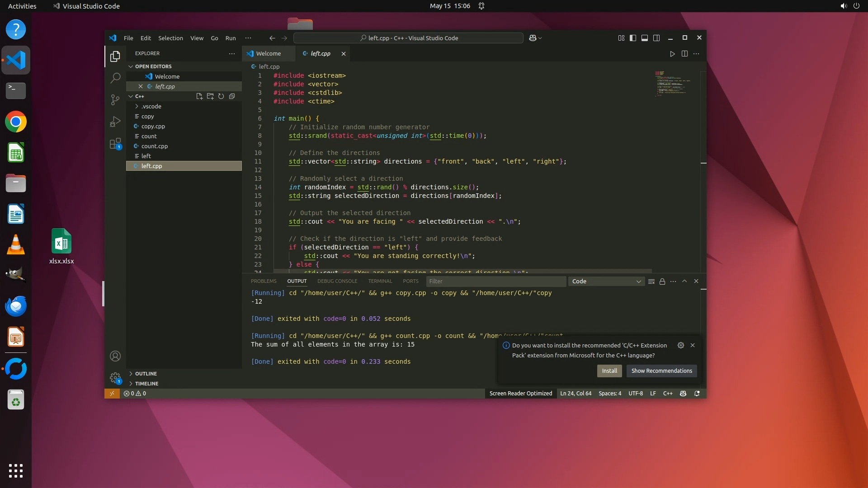Expand the OUTLINE section
This screenshot has height=488, width=868.
146,374
